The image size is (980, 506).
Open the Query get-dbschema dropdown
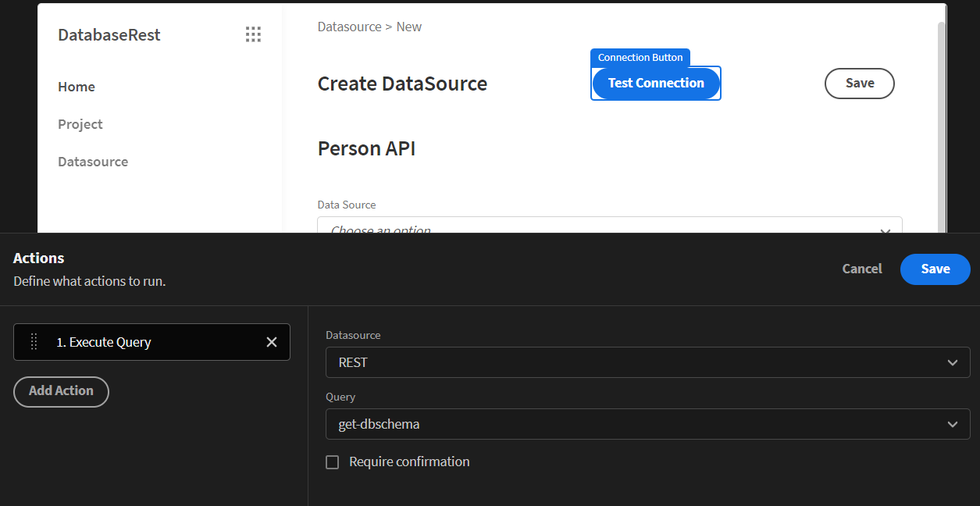tap(647, 424)
